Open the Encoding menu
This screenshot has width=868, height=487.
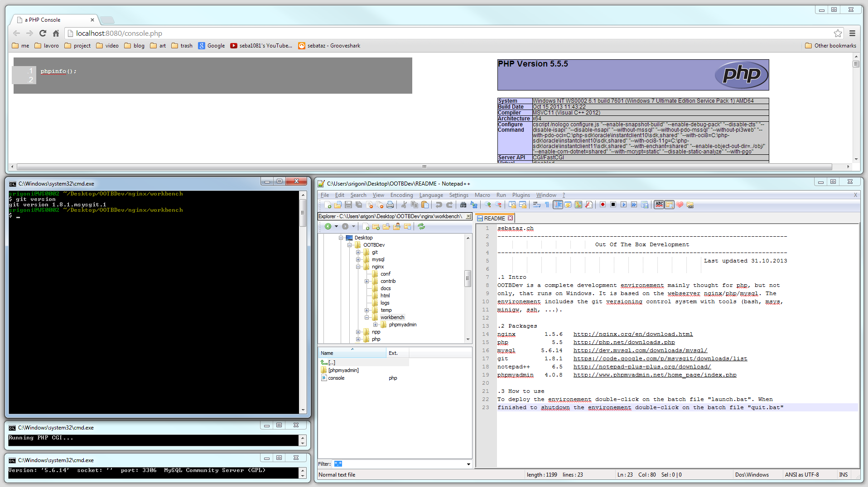pos(401,195)
